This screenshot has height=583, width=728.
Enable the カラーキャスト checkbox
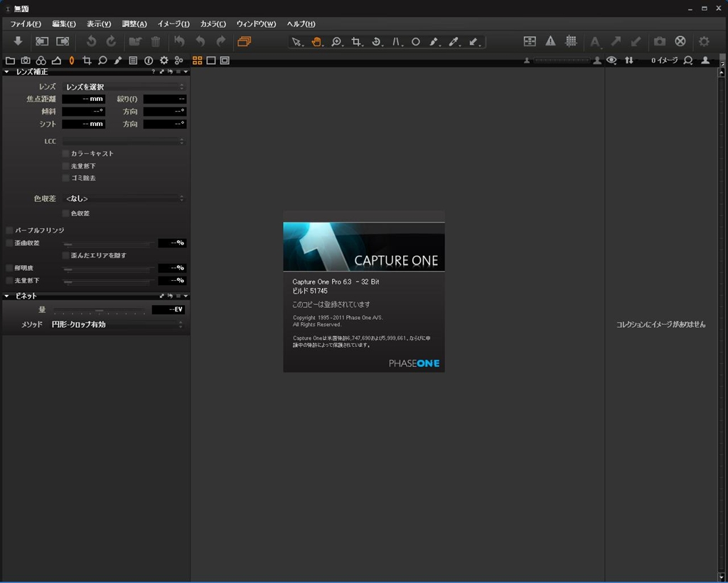66,154
